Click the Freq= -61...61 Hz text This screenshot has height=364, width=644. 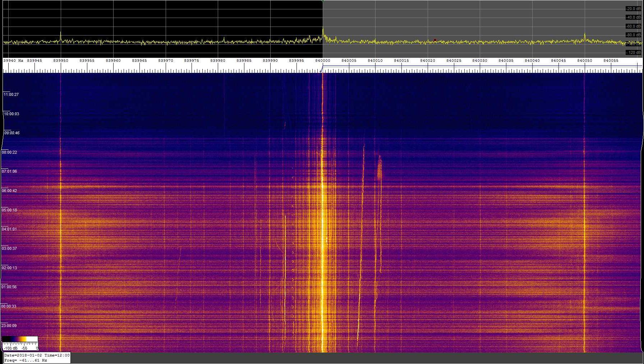coord(26,360)
